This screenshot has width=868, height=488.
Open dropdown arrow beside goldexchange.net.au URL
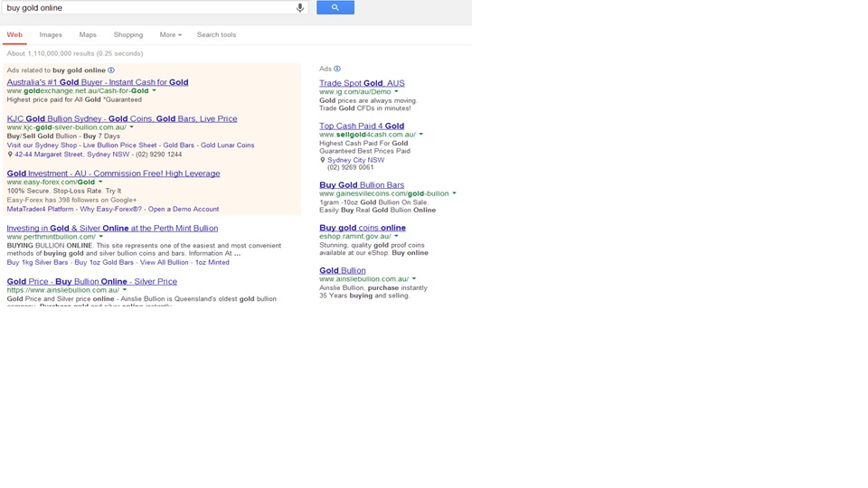pyautogui.click(x=154, y=90)
